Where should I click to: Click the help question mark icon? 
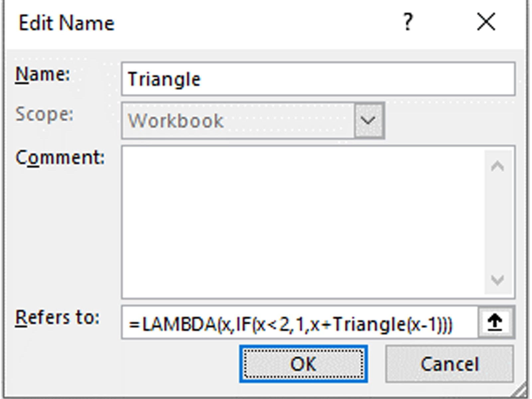click(408, 22)
